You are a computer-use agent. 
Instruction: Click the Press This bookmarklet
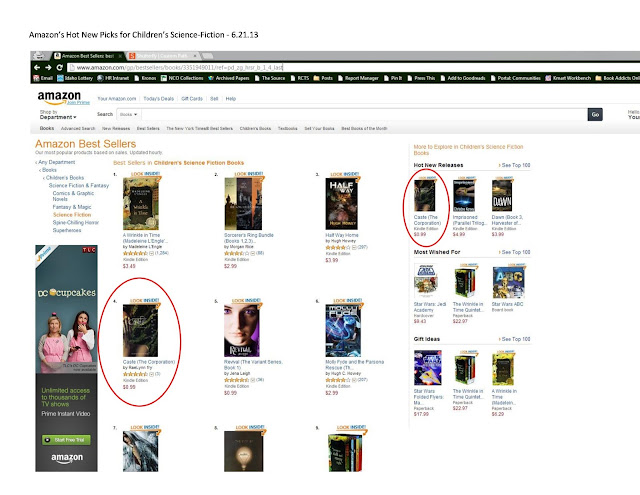coord(422,78)
